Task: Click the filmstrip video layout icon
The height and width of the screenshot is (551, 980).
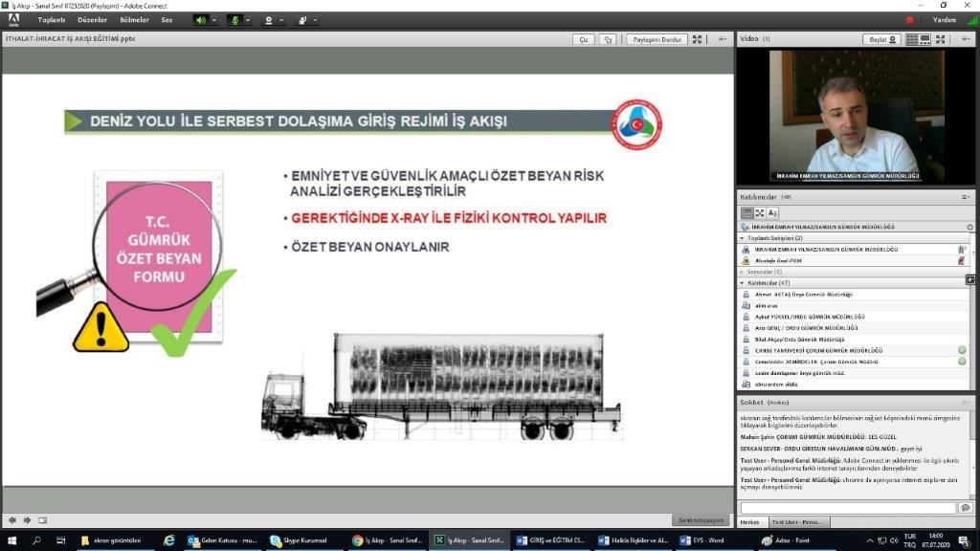Action: [x=925, y=39]
